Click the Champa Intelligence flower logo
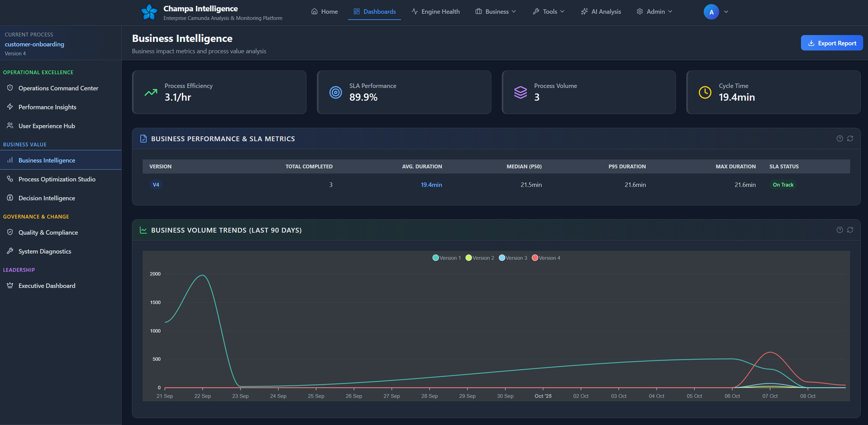This screenshot has height=425, width=868. (149, 12)
